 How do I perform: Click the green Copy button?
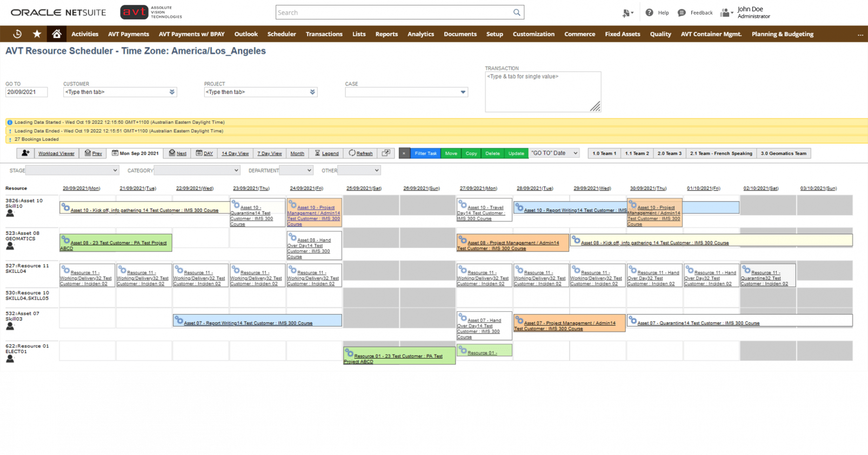point(471,153)
